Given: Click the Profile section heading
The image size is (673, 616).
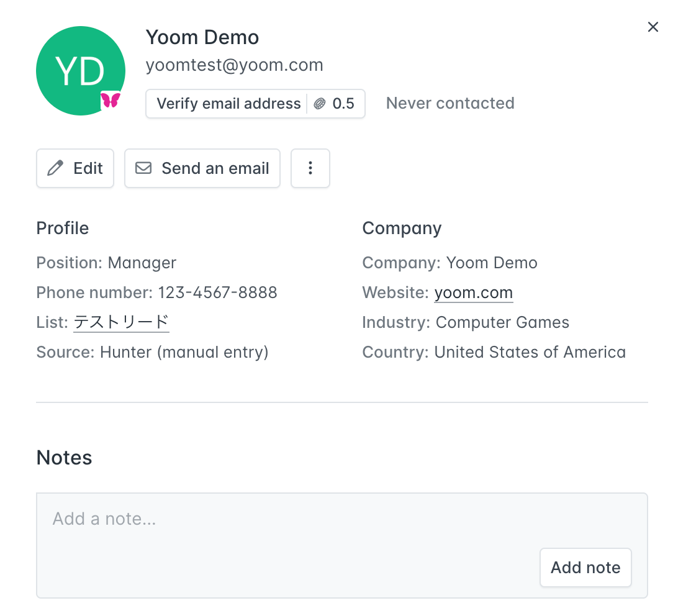Looking at the screenshot, I should (x=63, y=229).
